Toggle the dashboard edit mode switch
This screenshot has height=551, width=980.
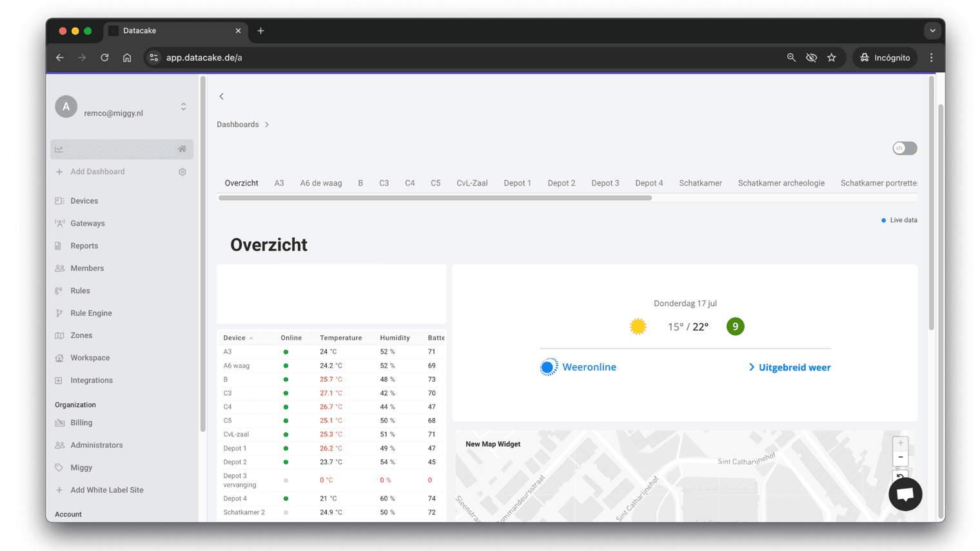pos(905,148)
